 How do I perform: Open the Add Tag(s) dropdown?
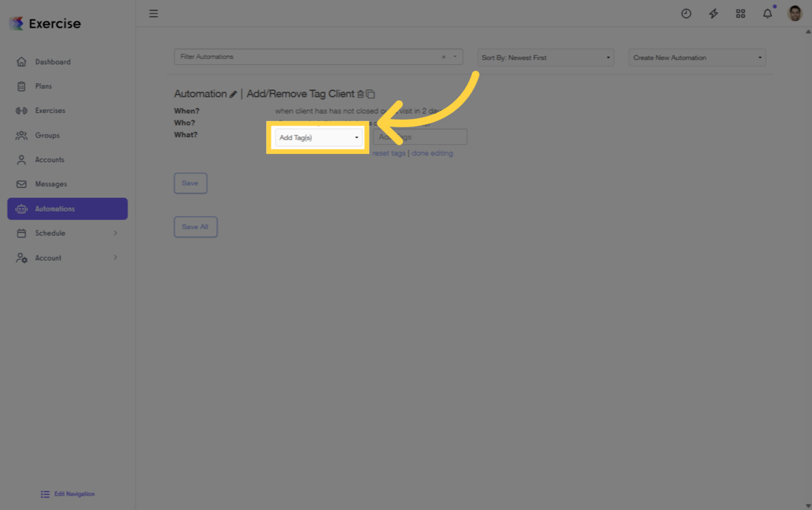[318, 137]
